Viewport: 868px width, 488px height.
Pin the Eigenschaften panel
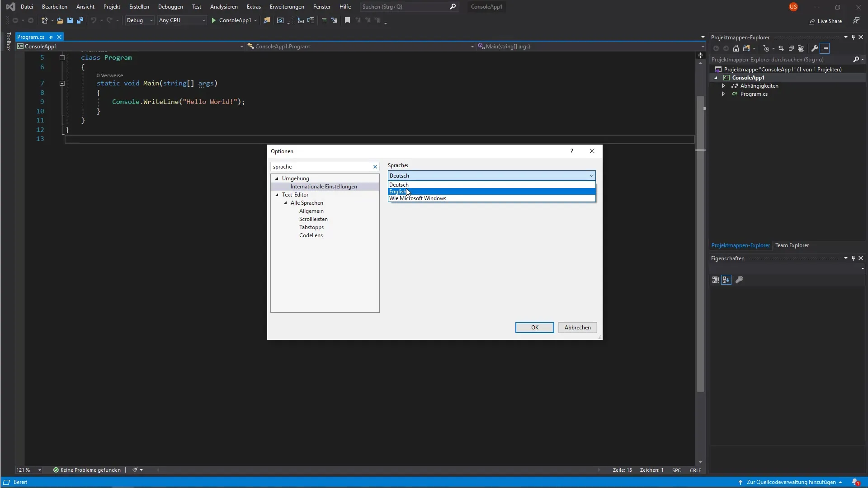[853, 258]
